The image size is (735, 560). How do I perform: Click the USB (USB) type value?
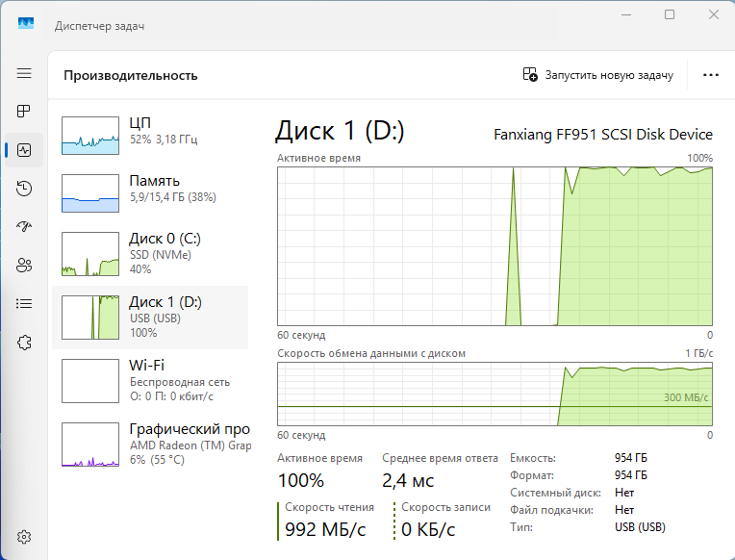pos(640,527)
